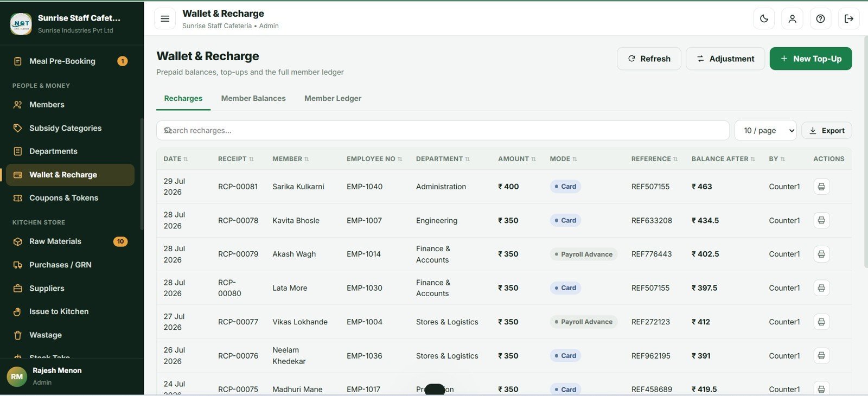
Task: Print receipt for Lata More
Action: point(821,288)
